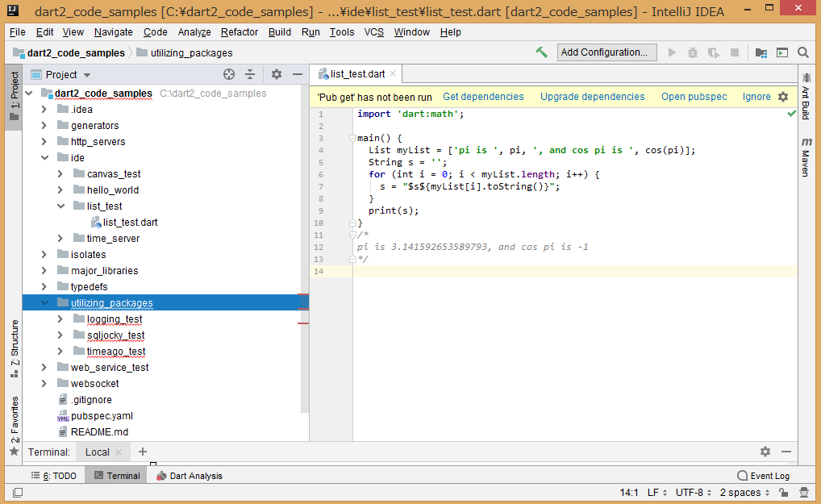Select the list_test.dart editor tab
The width and height of the screenshot is (821, 504).
[357, 74]
